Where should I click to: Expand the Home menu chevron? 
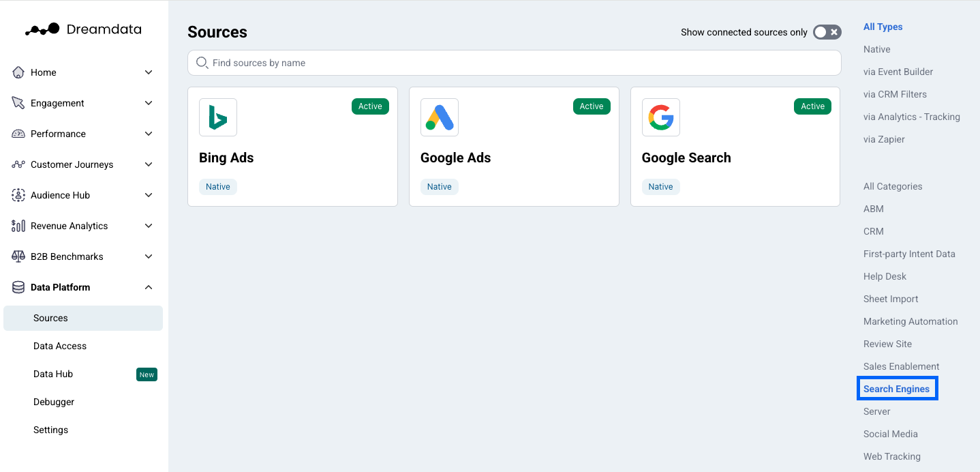[x=149, y=72]
